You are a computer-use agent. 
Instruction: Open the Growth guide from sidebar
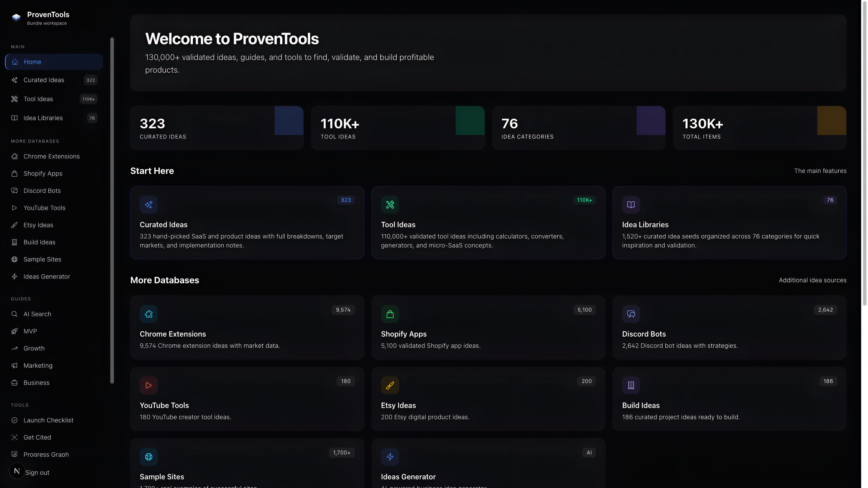34,348
